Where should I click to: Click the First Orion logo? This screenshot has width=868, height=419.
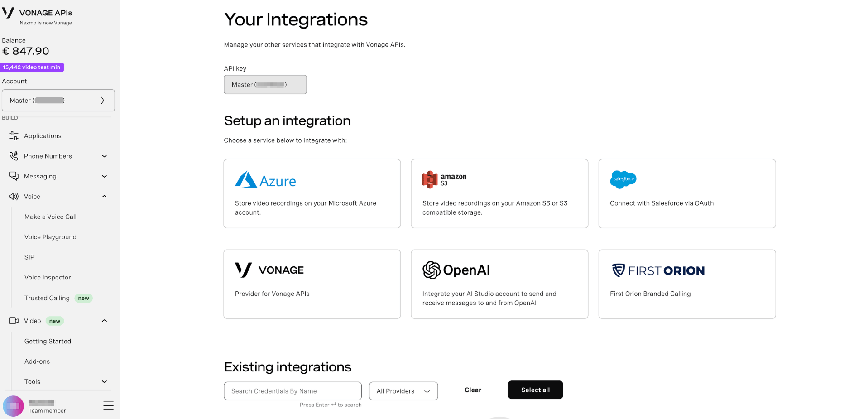(658, 270)
